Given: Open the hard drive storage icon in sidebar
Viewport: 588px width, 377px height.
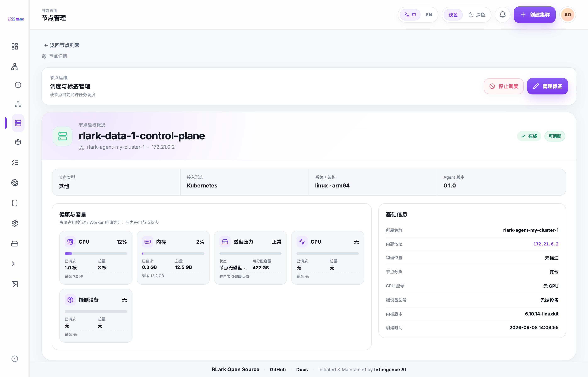Looking at the screenshot, I should [x=15, y=244].
